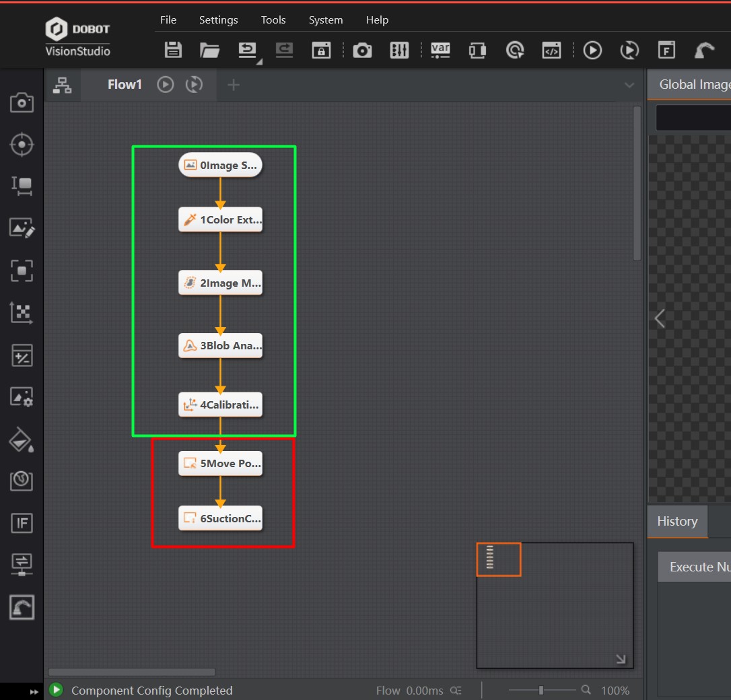Select the 3Blob Analysis node
The height and width of the screenshot is (700, 731).
point(220,346)
